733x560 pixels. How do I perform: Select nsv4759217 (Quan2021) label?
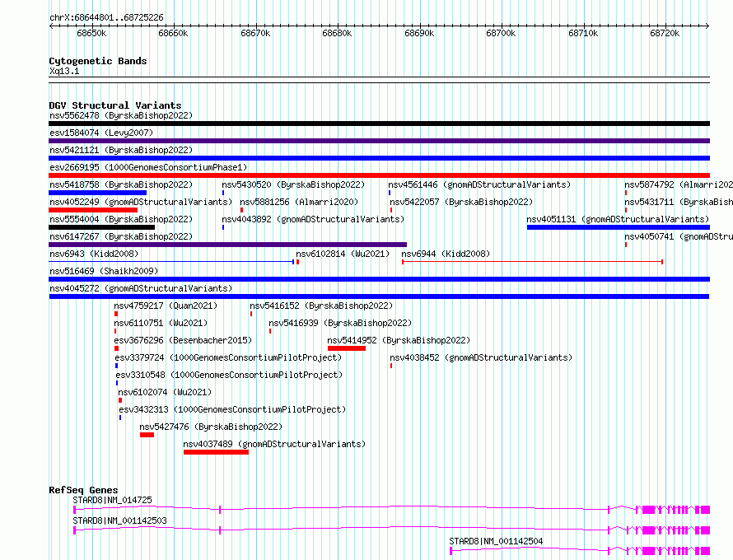click(166, 306)
